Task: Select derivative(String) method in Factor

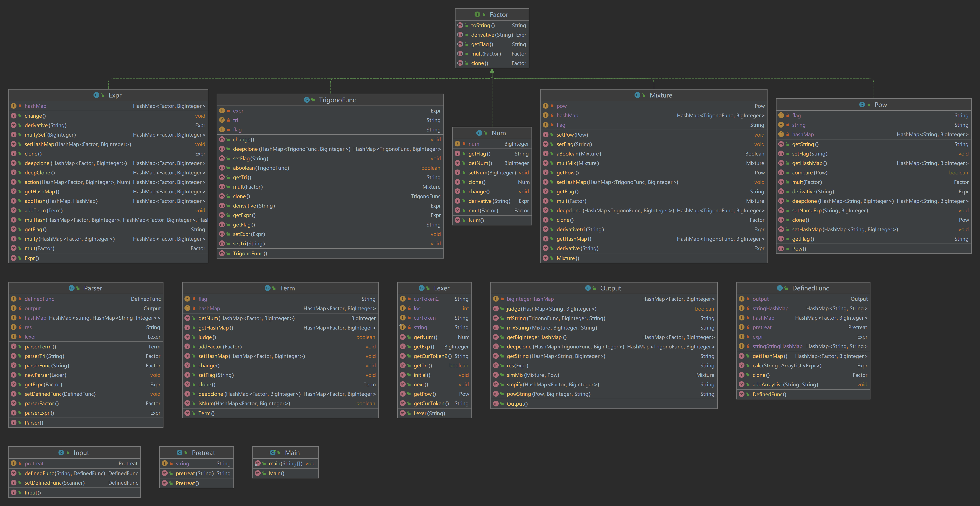Action: coord(492,35)
